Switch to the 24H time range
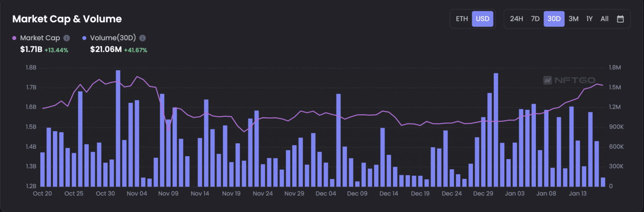644x212 pixels. click(x=517, y=19)
